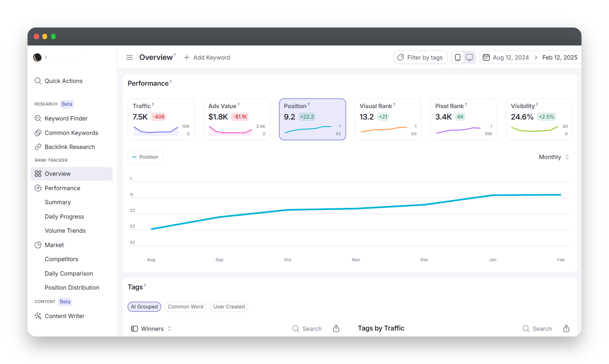Click export icon in Tags by Traffic
Screen dimensions: 609x364
(566, 328)
